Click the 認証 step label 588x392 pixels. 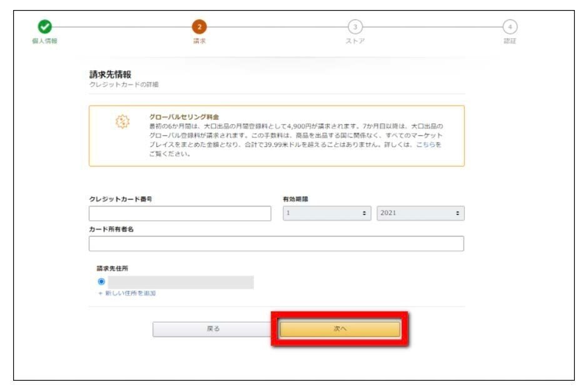[x=510, y=41]
